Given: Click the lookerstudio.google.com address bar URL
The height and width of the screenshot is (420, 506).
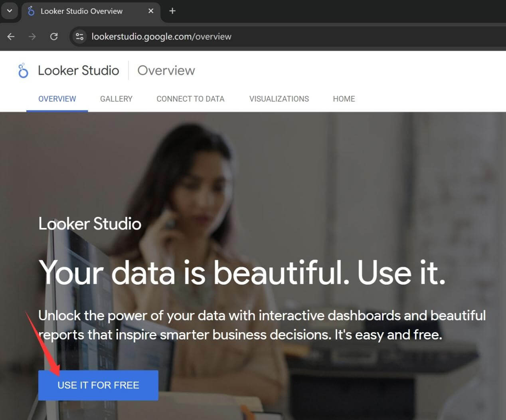Looking at the screenshot, I should 161,37.
